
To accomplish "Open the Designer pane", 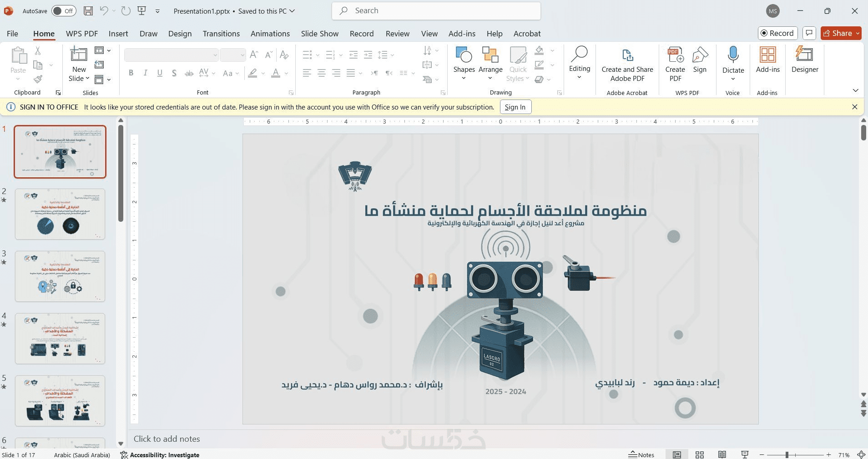I will click(805, 60).
